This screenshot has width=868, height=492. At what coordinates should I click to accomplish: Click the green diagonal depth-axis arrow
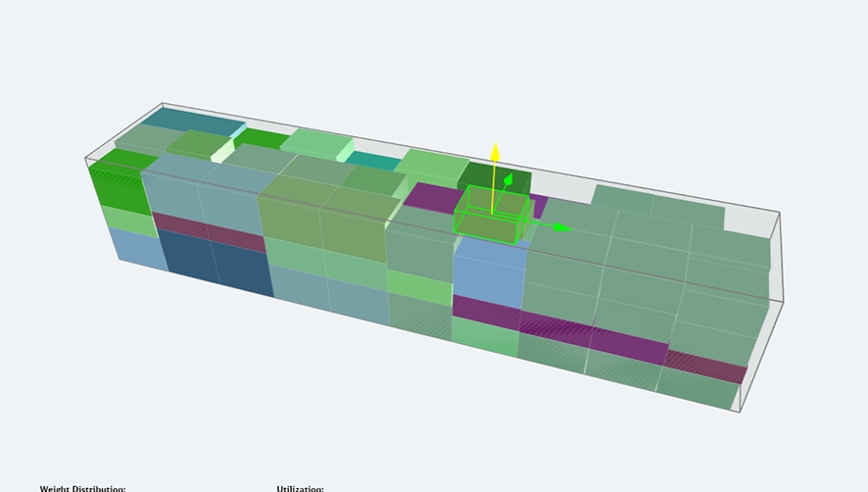(x=508, y=180)
